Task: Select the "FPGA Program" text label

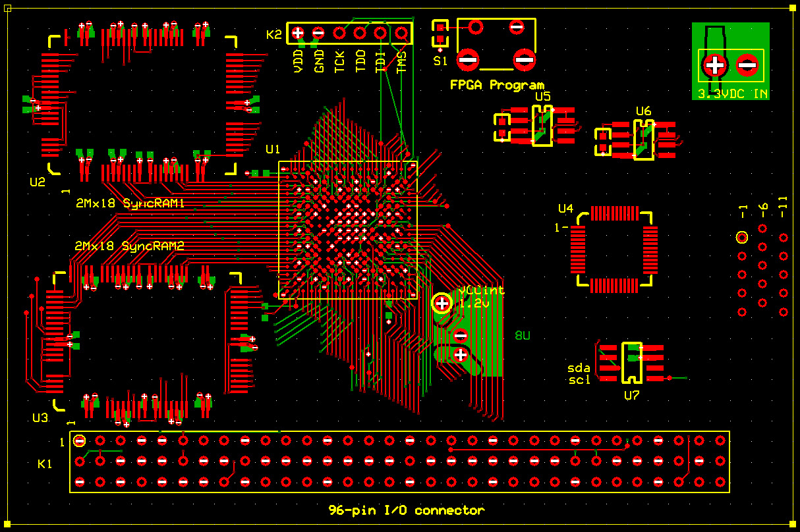Action: click(497, 85)
